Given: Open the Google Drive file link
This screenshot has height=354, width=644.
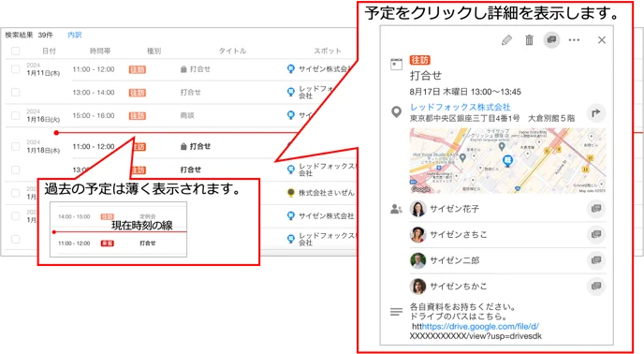Looking at the screenshot, I should point(480,327).
